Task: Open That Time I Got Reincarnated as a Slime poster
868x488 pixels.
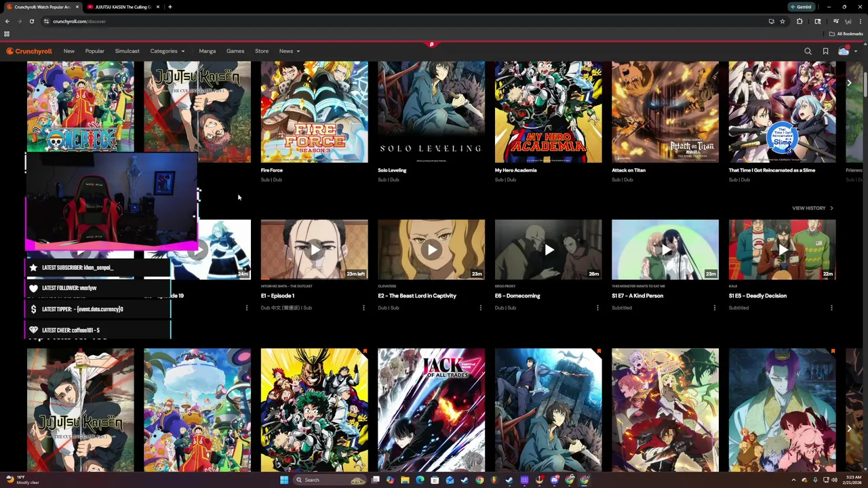Action: [x=783, y=112]
